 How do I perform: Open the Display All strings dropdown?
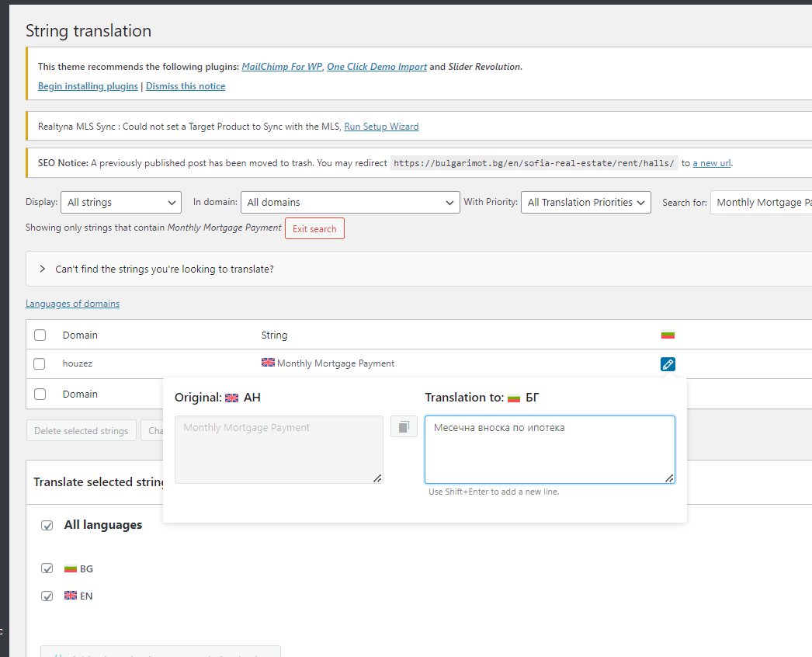click(x=120, y=203)
